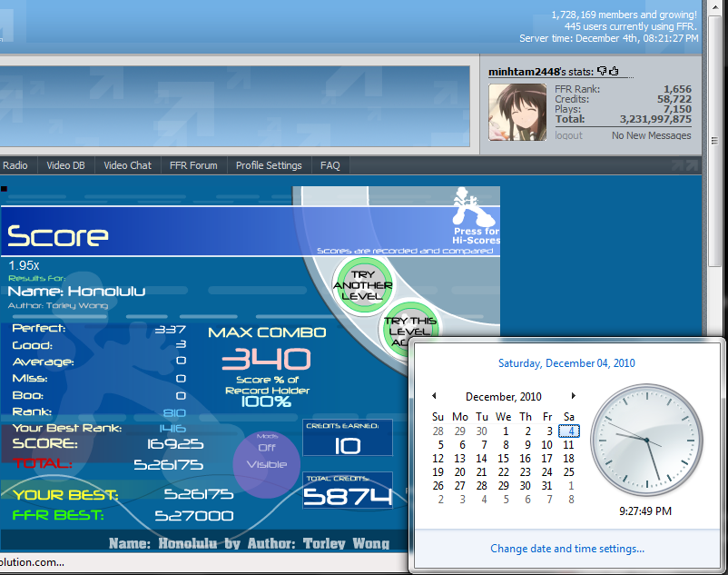Open the FFR Forum tab

[193, 165]
